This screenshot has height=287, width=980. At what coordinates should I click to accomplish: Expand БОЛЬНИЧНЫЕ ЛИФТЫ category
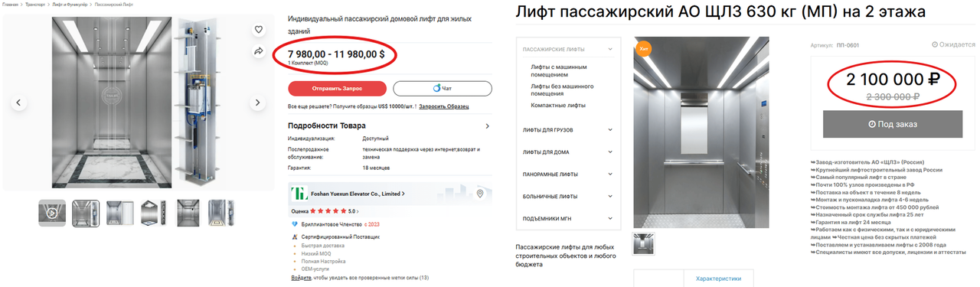(x=567, y=197)
